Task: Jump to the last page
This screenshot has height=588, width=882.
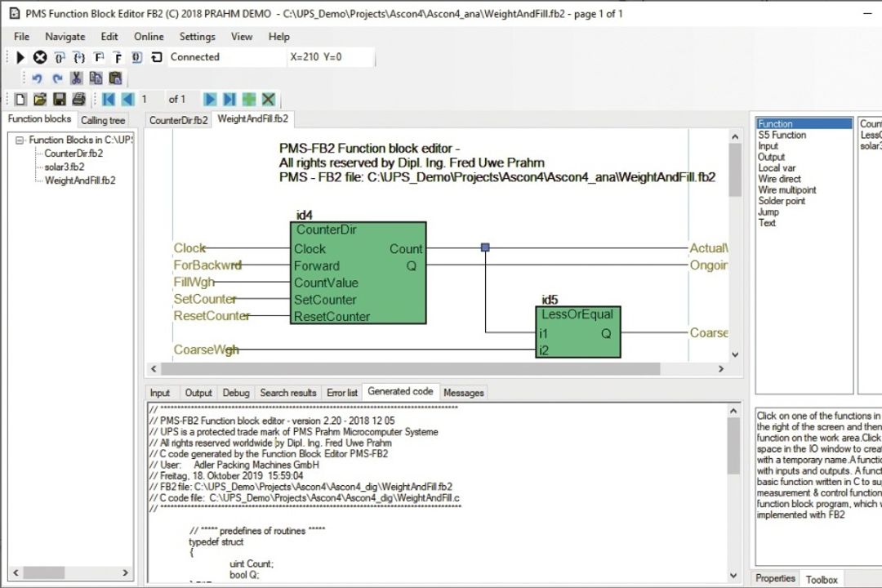Action: tap(229, 100)
